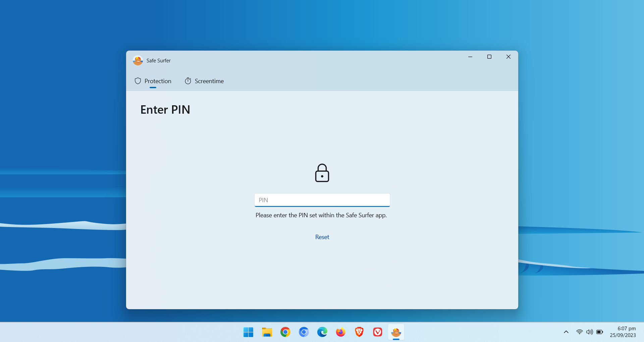Click the Reset link
Image resolution: width=644 pixels, height=342 pixels.
pyautogui.click(x=322, y=237)
